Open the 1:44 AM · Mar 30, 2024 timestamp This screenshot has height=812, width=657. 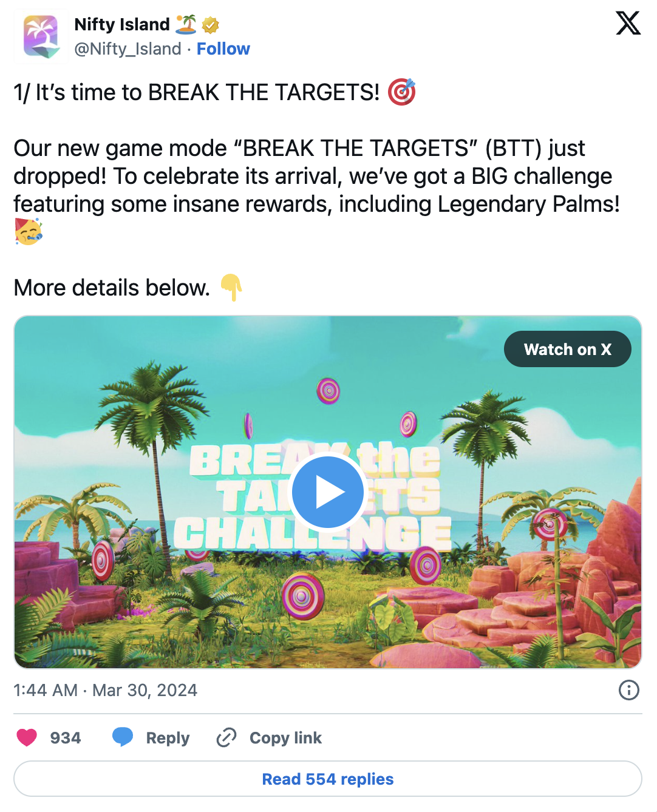(105, 690)
